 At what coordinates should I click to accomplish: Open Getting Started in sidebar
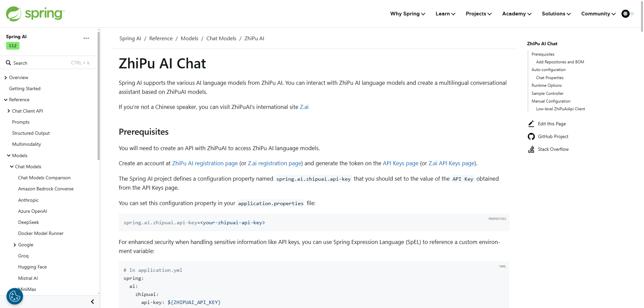tap(25, 88)
